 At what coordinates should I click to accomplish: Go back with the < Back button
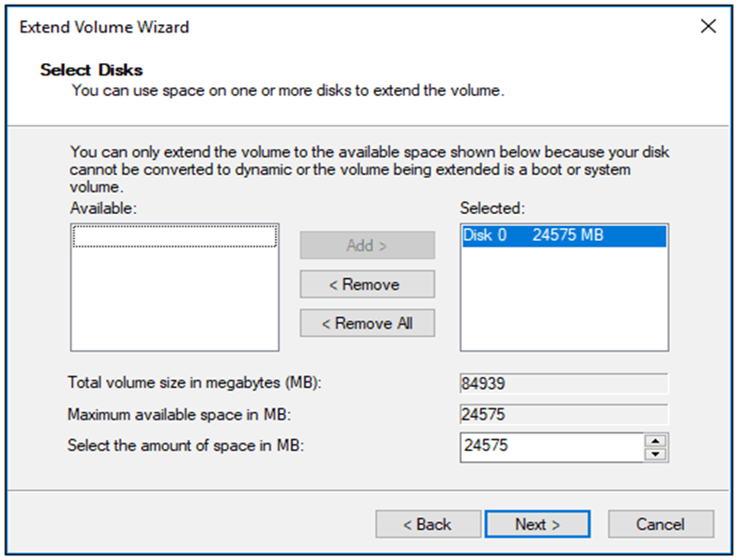(428, 524)
